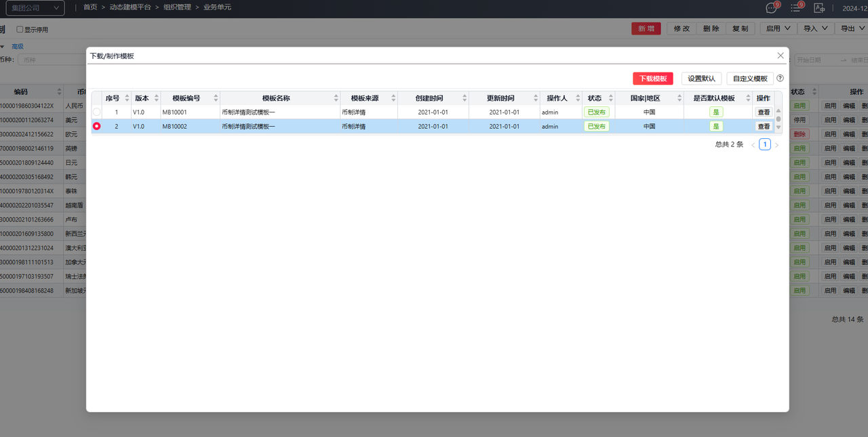Sort the dialog 状态 column arrows
Image resolution: width=868 pixels, height=437 pixels.
click(x=610, y=98)
